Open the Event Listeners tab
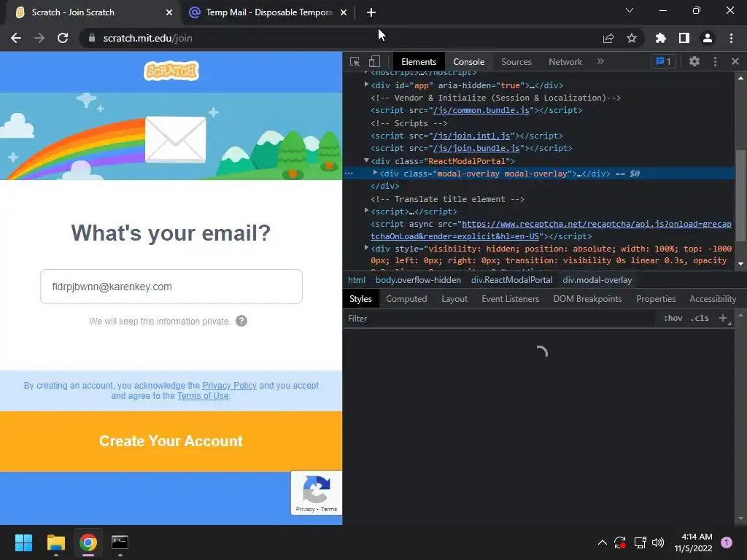Viewport: 747px width, 560px height. [510, 298]
